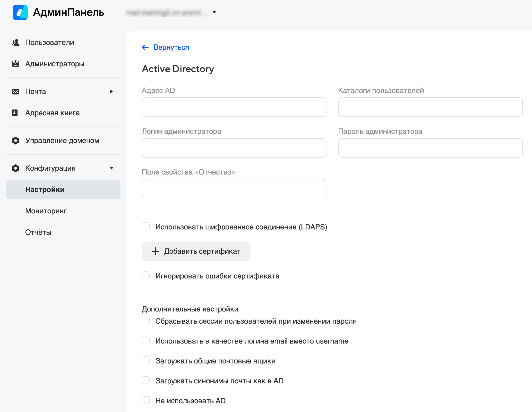Enable Загружать общие почтовые ящики

pyautogui.click(x=146, y=360)
